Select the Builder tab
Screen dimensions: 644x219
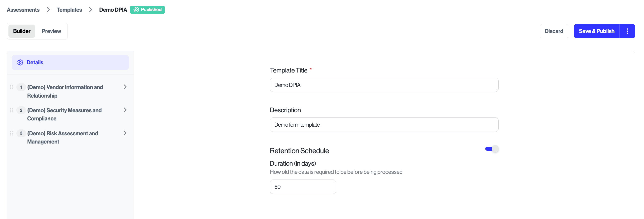click(22, 31)
